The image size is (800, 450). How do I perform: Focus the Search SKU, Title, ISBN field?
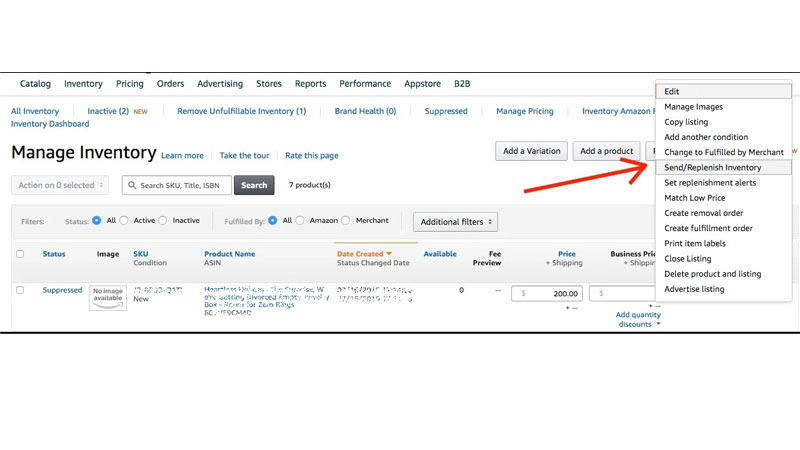tap(177, 185)
